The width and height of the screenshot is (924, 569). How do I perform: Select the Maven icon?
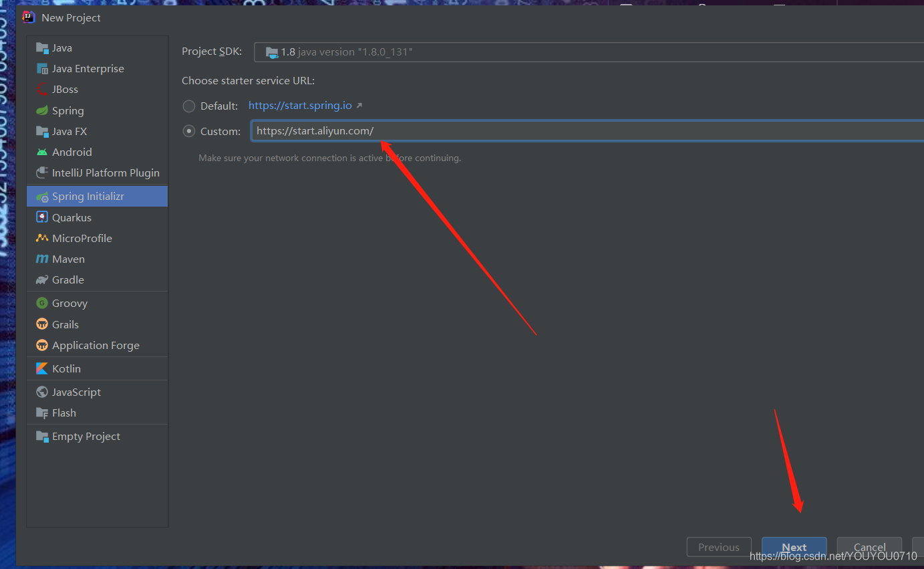click(x=42, y=259)
